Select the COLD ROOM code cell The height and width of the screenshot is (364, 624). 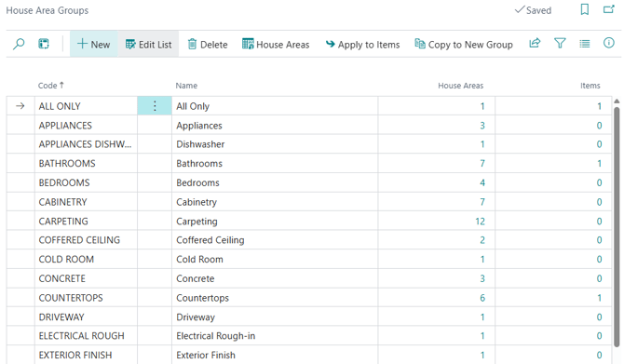(x=86, y=260)
